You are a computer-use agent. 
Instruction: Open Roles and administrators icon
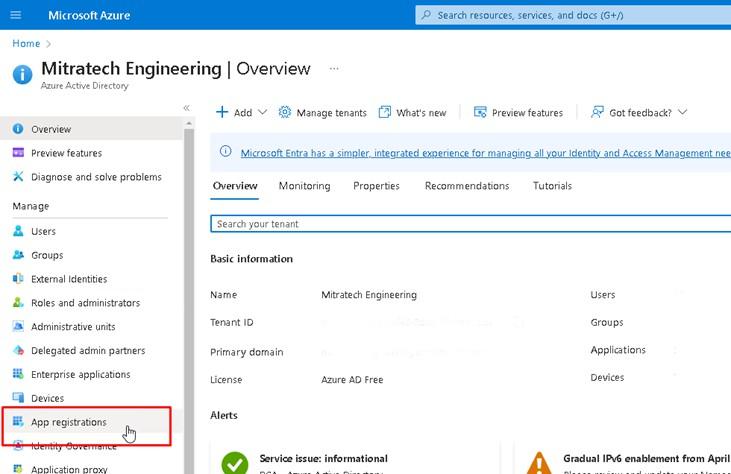18,302
